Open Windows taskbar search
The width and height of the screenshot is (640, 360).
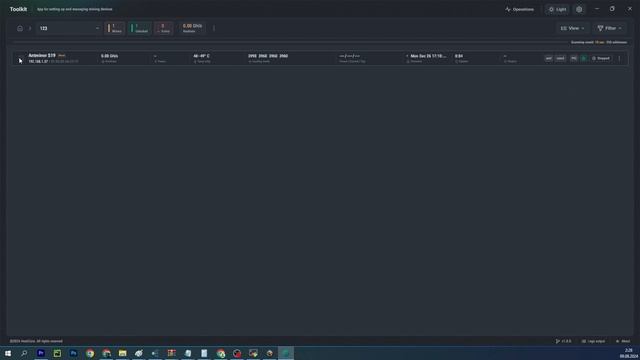[x=24, y=353]
